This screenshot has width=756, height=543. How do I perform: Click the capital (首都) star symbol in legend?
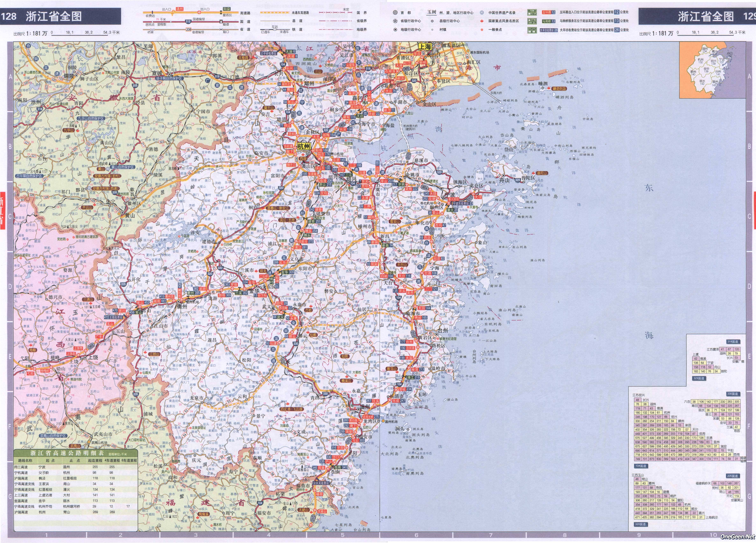395,13
